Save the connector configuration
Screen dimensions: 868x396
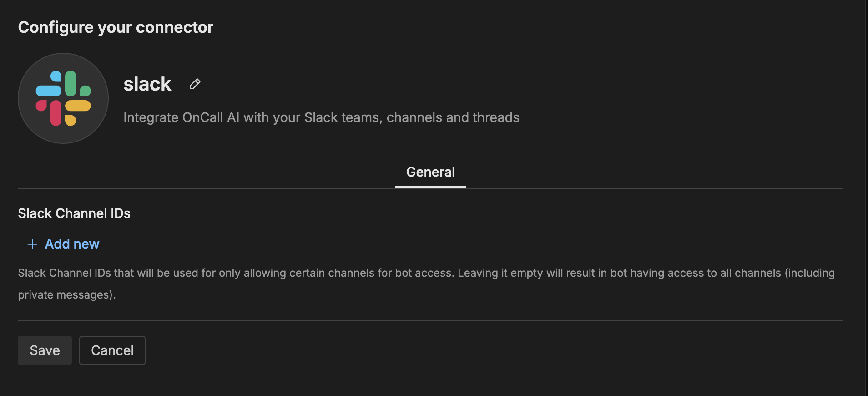tap(45, 350)
